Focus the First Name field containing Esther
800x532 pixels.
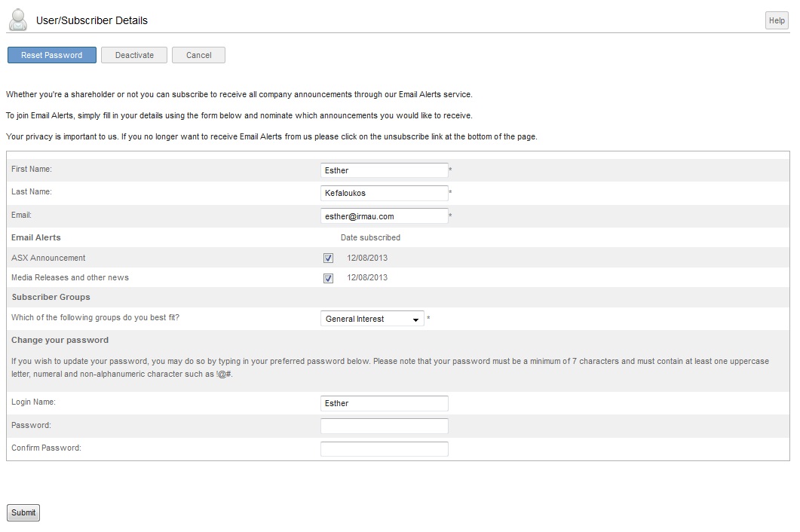385,170
